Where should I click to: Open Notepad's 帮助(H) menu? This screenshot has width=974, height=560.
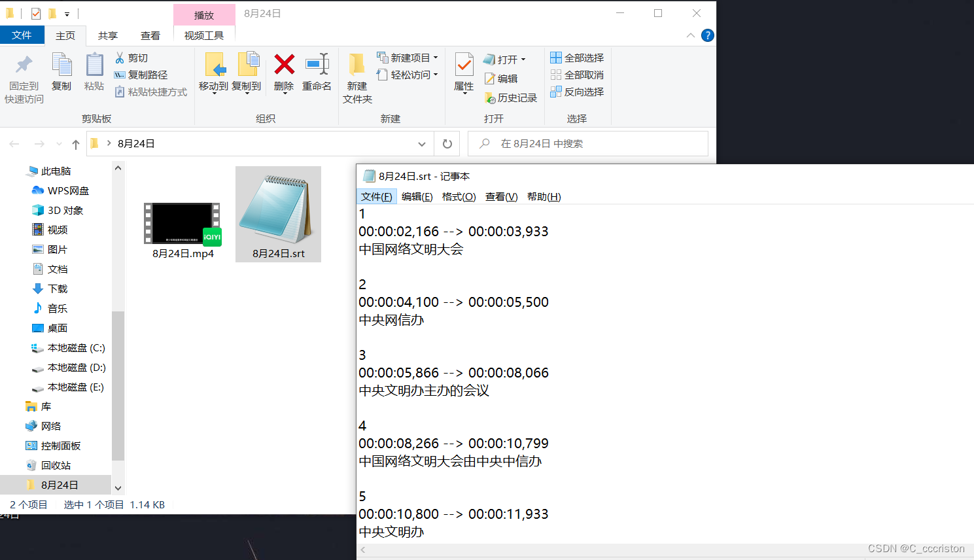(x=544, y=197)
